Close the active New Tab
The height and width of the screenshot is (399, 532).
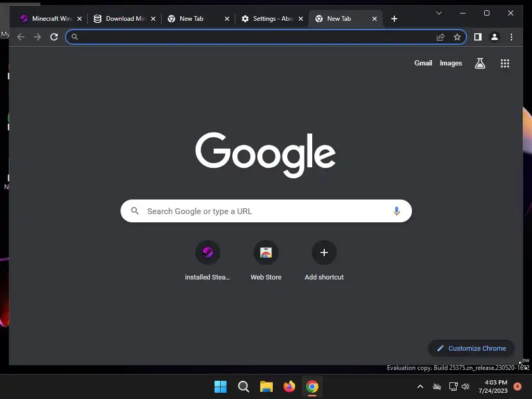[x=374, y=19]
